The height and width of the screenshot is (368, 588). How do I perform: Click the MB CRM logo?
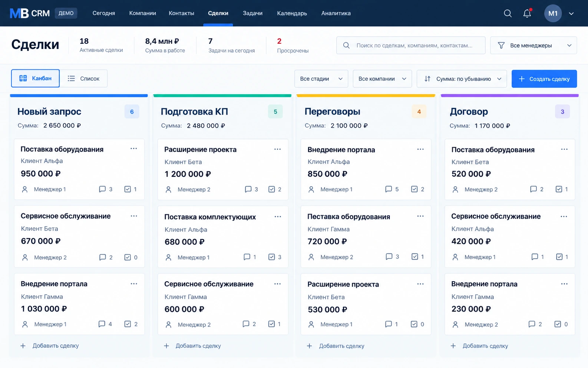click(x=30, y=13)
